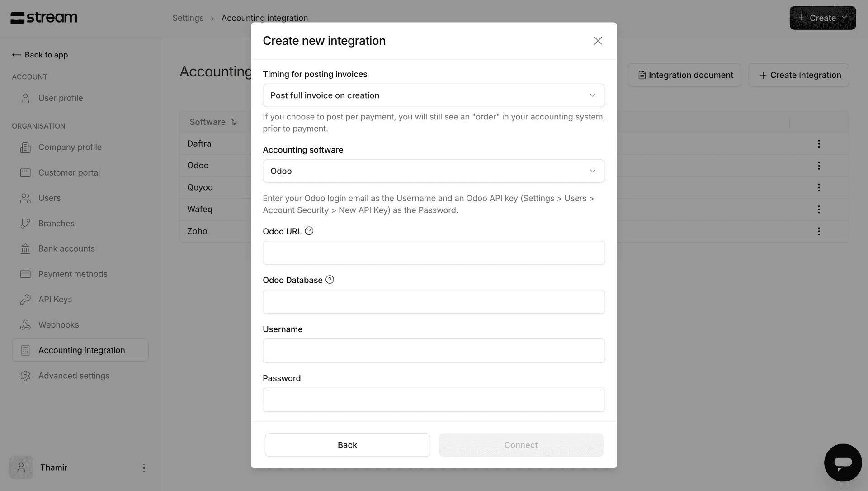
Task: Expand the Accounting software dropdown
Action: [x=434, y=171]
